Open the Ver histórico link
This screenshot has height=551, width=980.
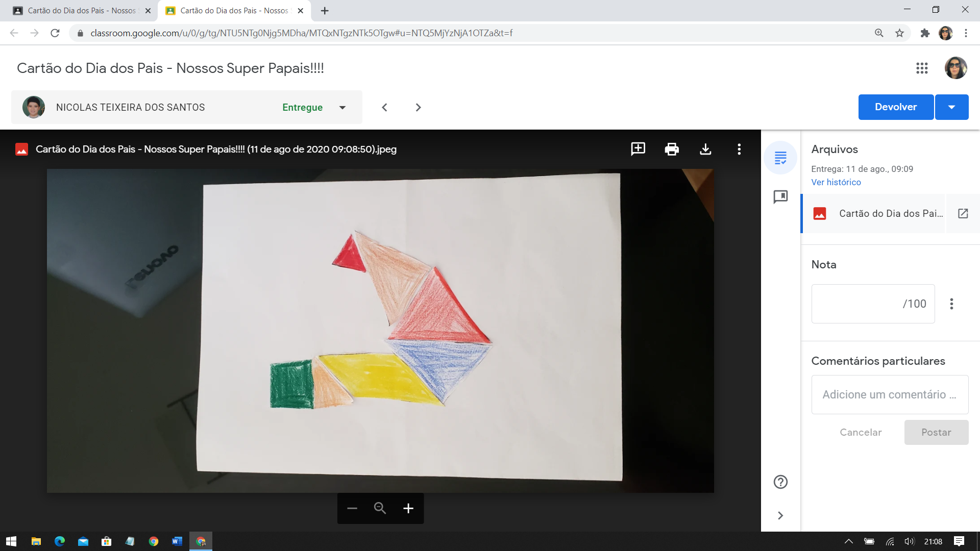836,182
